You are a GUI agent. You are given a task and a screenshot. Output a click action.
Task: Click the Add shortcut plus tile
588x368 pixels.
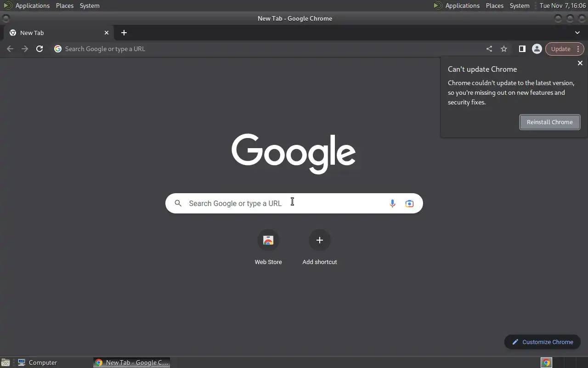click(320, 247)
